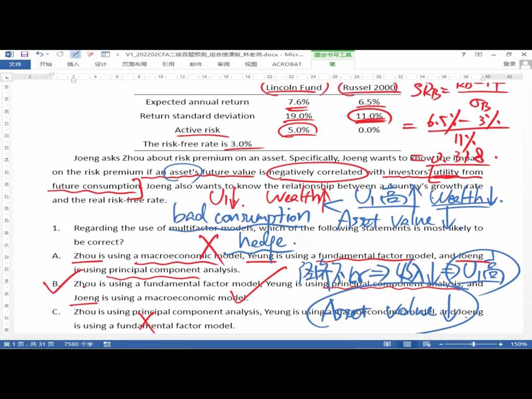The width and height of the screenshot is (532, 399).
Task: Open the ACROBAT ribbon tab
Action: [287, 64]
